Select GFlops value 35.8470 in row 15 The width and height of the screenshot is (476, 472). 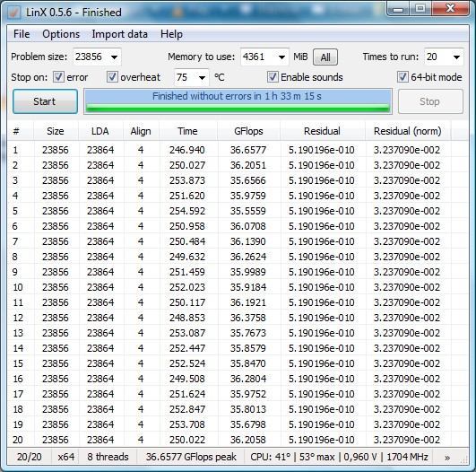click(x=248, y=363)
